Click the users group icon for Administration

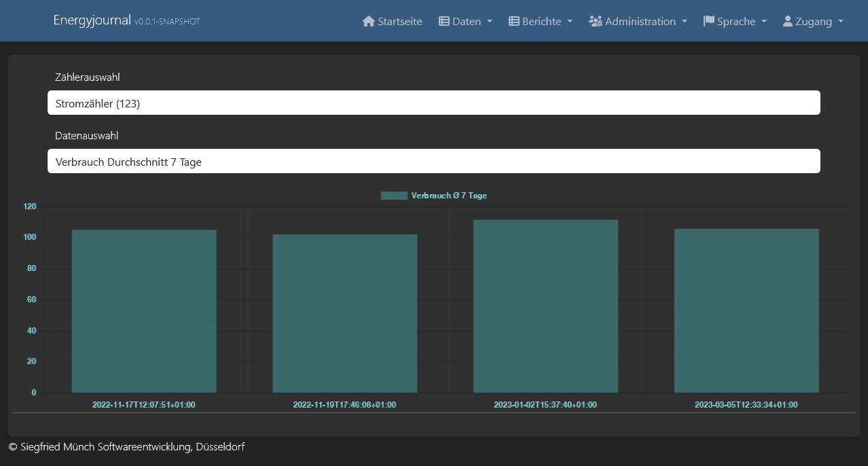point(596,21)
